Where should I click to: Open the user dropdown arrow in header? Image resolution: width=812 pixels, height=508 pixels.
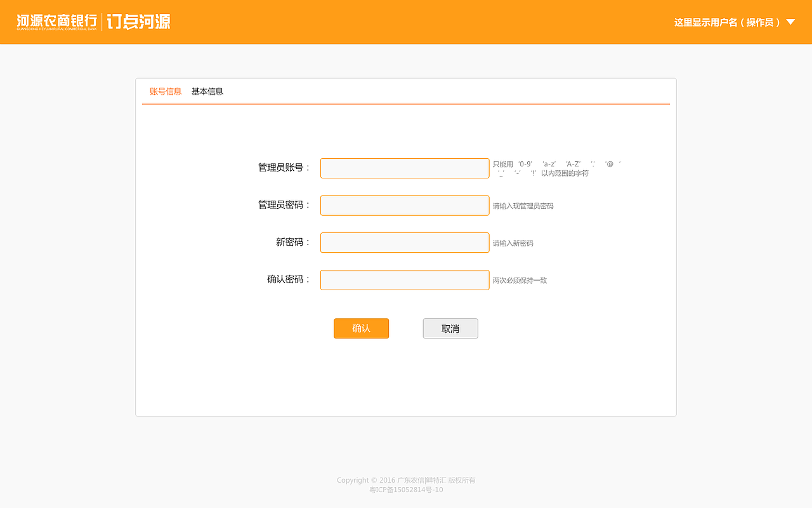pos(790,22)
